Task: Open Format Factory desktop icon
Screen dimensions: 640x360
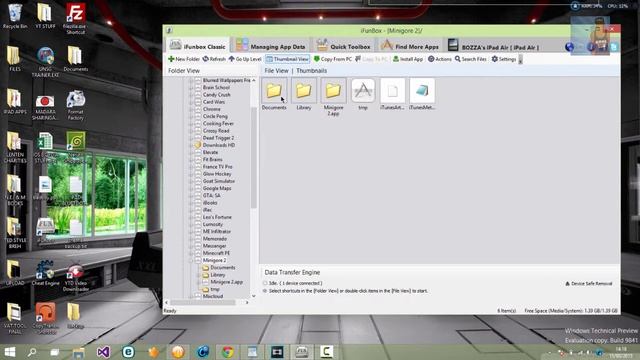Action: coord(76,105)
